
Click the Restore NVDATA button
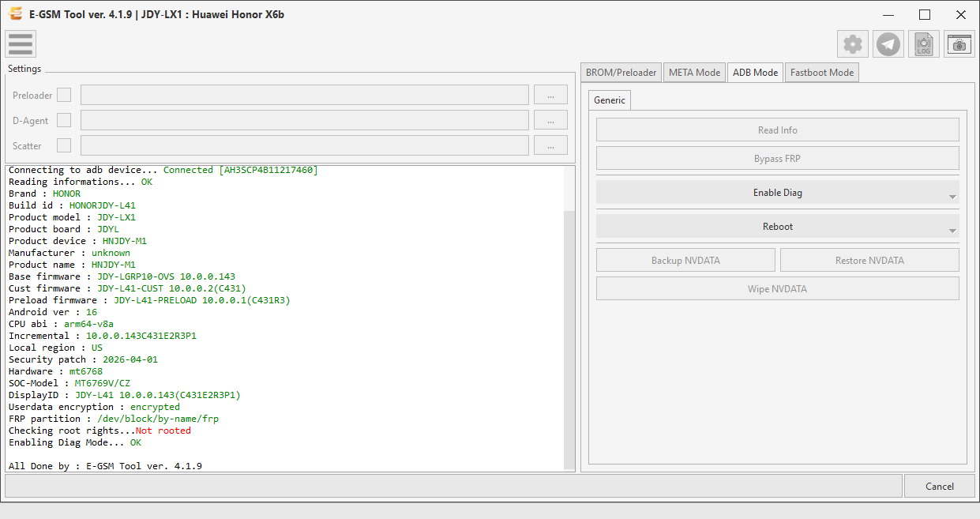(869, 261)
